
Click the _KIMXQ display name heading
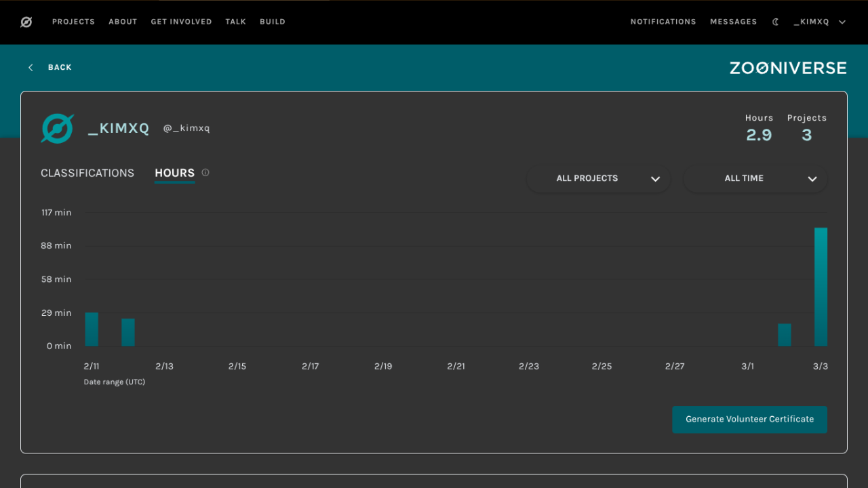[x=119, y=129]
